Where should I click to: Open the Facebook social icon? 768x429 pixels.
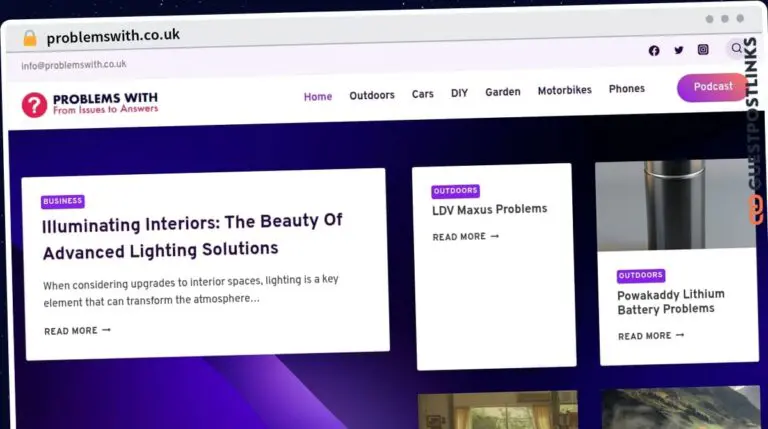[654, 51]
